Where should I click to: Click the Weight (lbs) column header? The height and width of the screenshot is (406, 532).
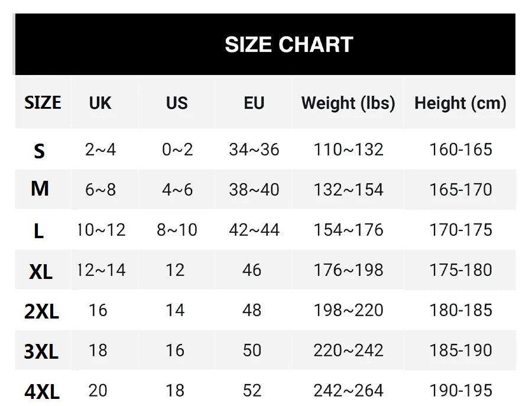348,103
